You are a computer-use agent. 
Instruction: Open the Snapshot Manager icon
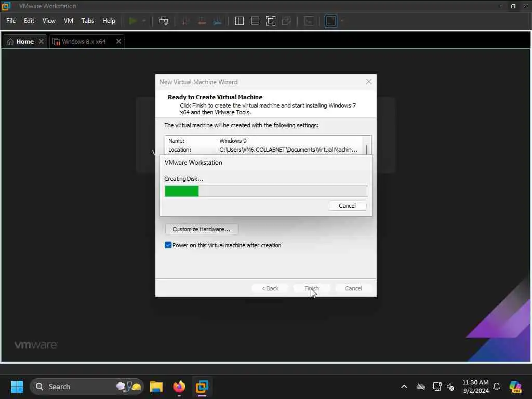(217, 21)
